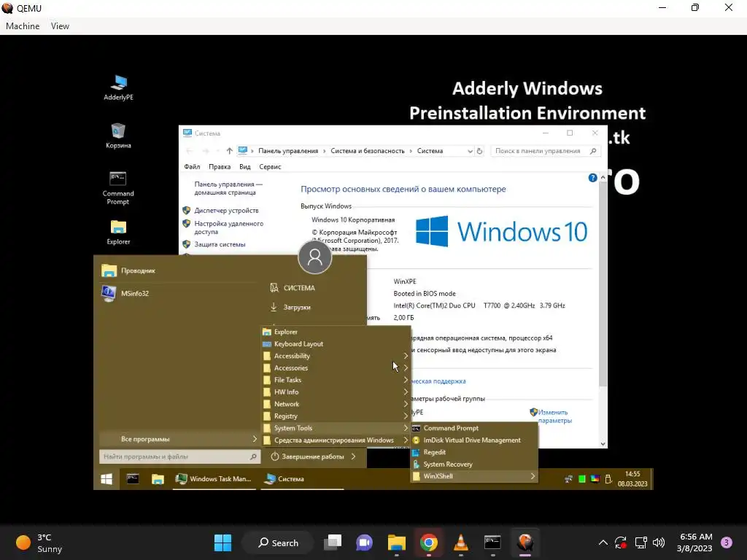The height and width of the screenshot is (560, 747).
Task: Click refresh icon in Система address bar
Action: click(480, 151)
